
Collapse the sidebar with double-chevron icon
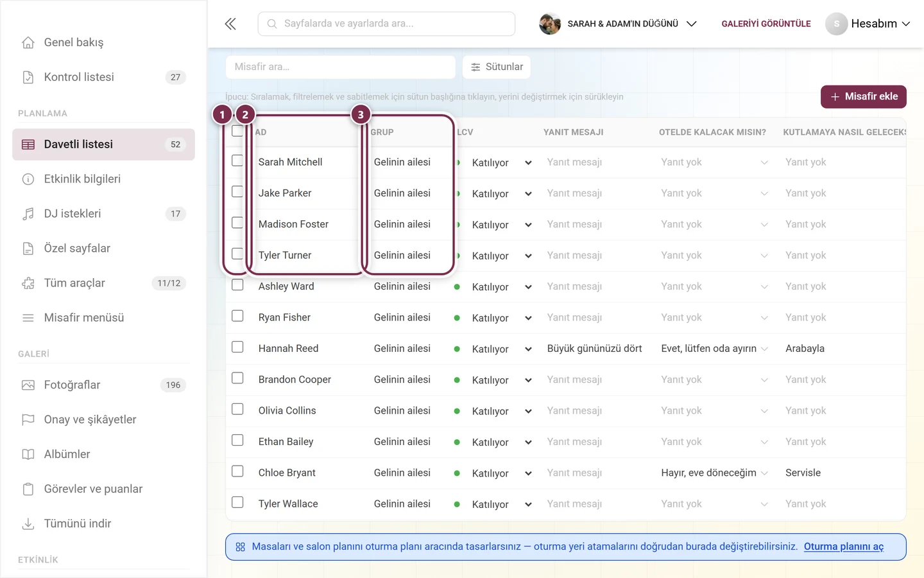[x=230, y=24]
